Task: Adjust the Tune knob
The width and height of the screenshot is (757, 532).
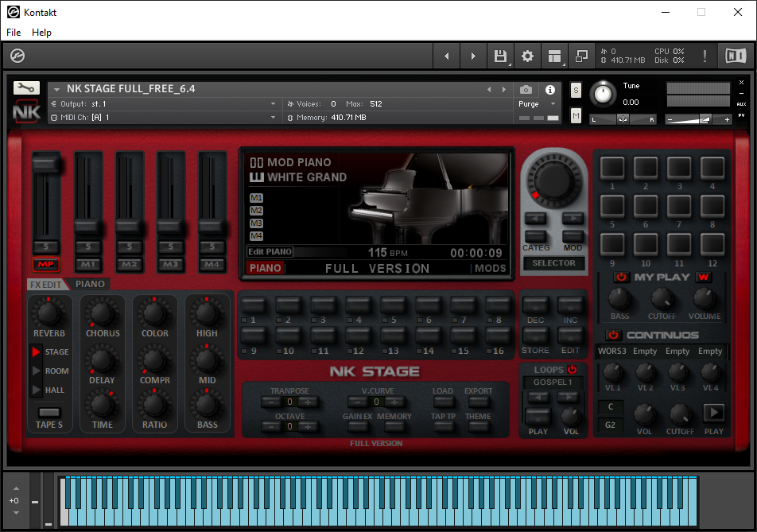Action: pos(603,94)
